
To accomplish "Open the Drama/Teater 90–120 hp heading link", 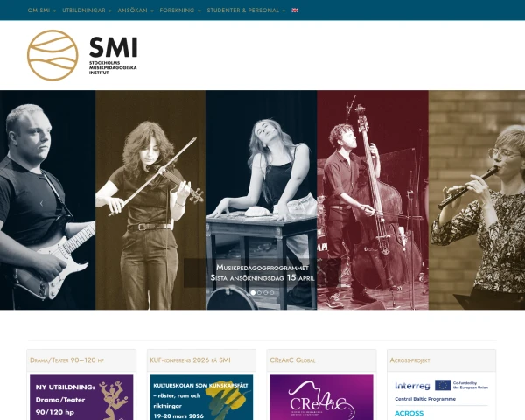I will coord(67,360).
